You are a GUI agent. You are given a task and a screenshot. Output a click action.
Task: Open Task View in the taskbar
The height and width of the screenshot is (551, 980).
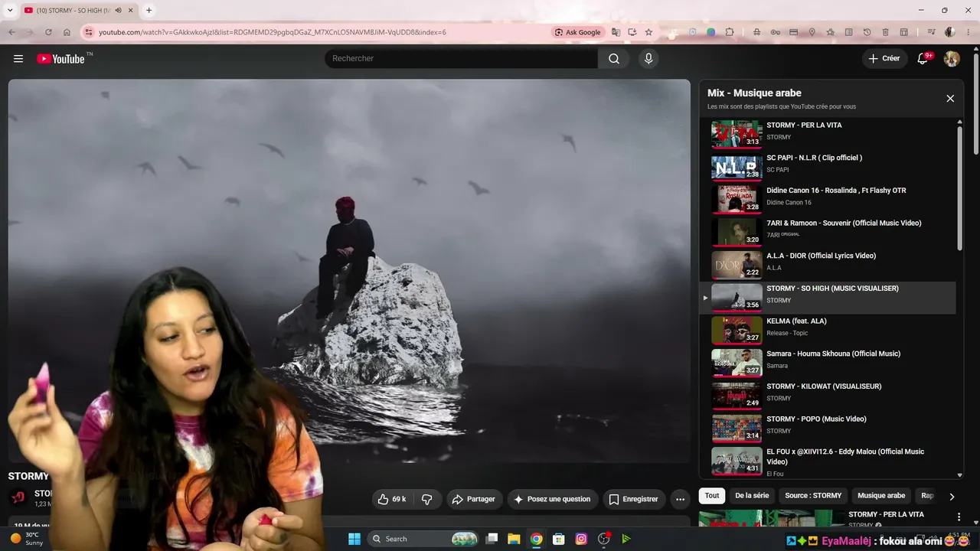tap(492, 539)
